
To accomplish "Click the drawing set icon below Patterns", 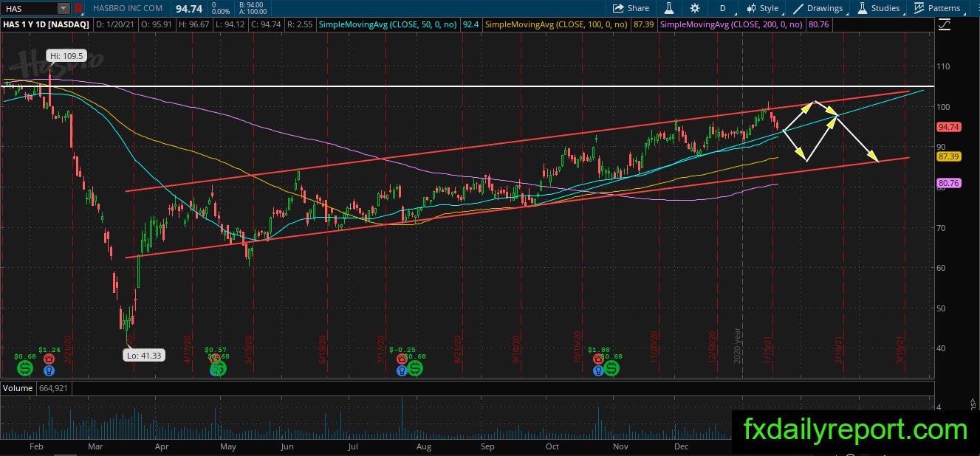I will [x=945, y=24].
